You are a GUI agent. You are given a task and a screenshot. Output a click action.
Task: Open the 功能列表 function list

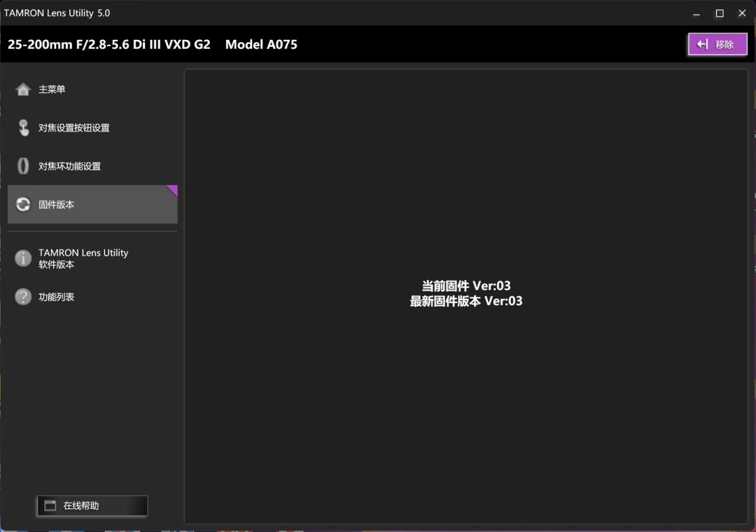click(x=92, y=297)
